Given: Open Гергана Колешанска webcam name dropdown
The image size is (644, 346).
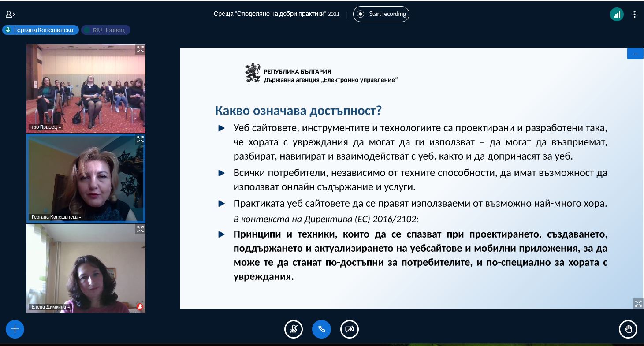Looking at the screenshot, I should tap(56, 217).
